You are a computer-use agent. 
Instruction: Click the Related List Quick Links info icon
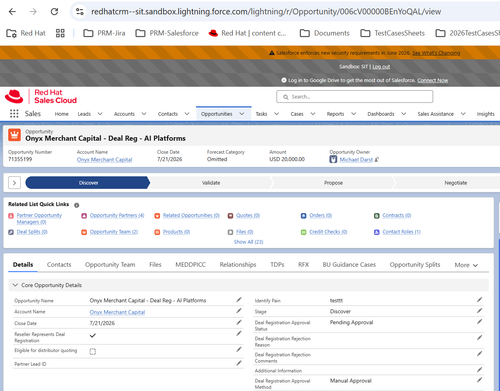click(x=77, y=205)
